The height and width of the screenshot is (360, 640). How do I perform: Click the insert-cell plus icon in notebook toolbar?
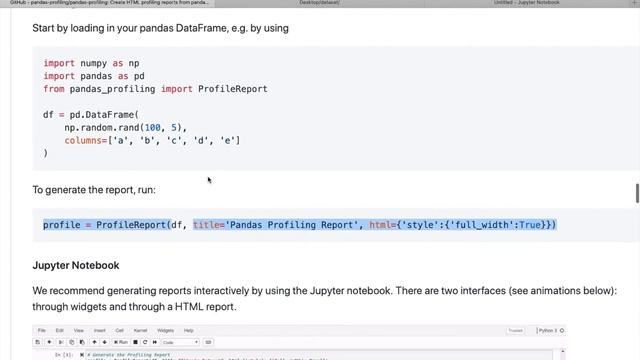(x=49, y=342)
